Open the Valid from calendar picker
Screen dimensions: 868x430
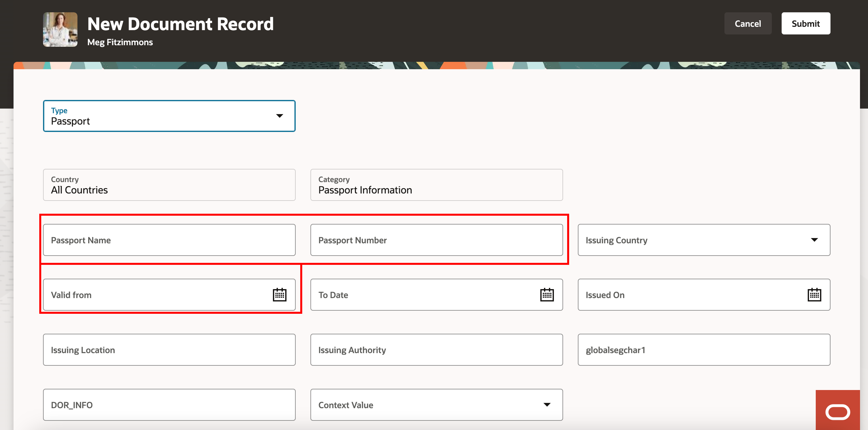tap(279, 295)
